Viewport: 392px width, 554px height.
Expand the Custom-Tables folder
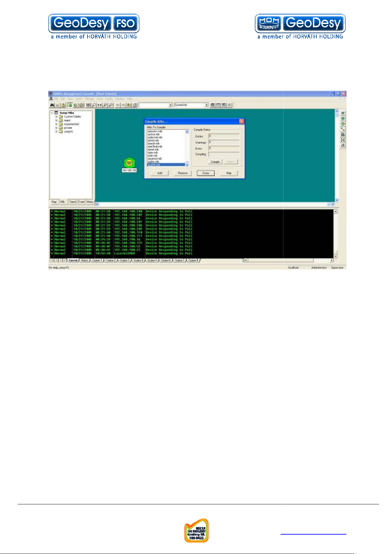56,117
